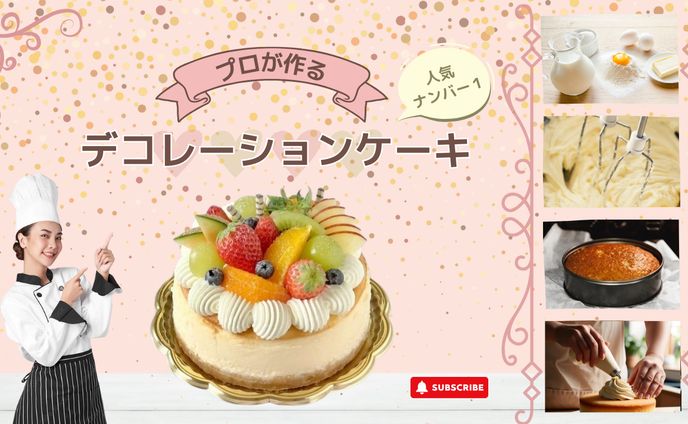Click the bell icon on the Subscribe button
688x424 pixels.
pos(421,387)
